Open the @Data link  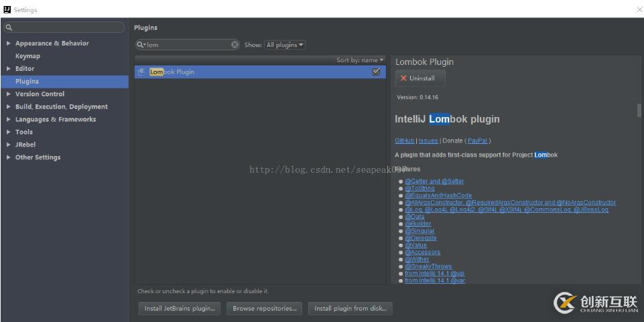tap(414, 217)
